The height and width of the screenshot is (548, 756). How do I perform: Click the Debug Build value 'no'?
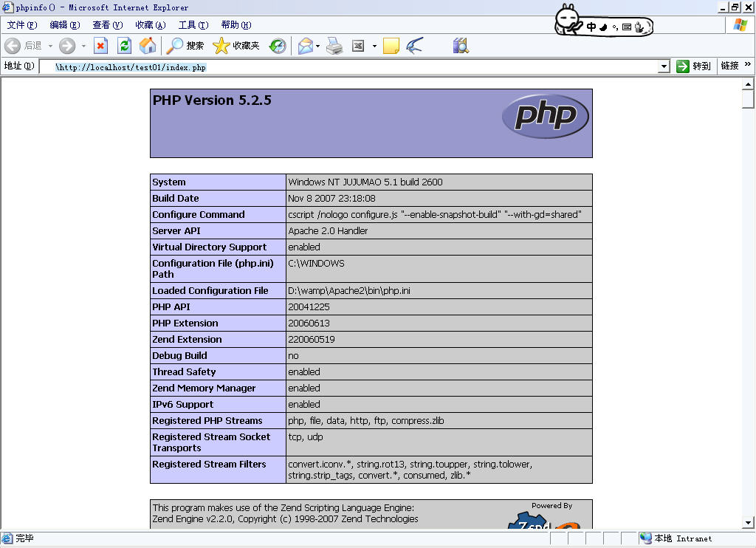pyautogui.click(x=294, y=355)
